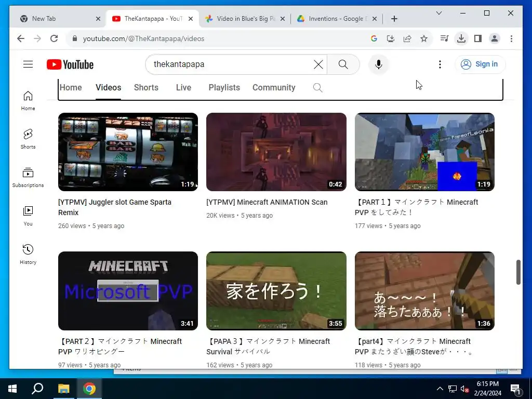The width and height of the screenshot is (532, 399).
Task: Open You in the left sidebar
Action: tap(28, 216)
